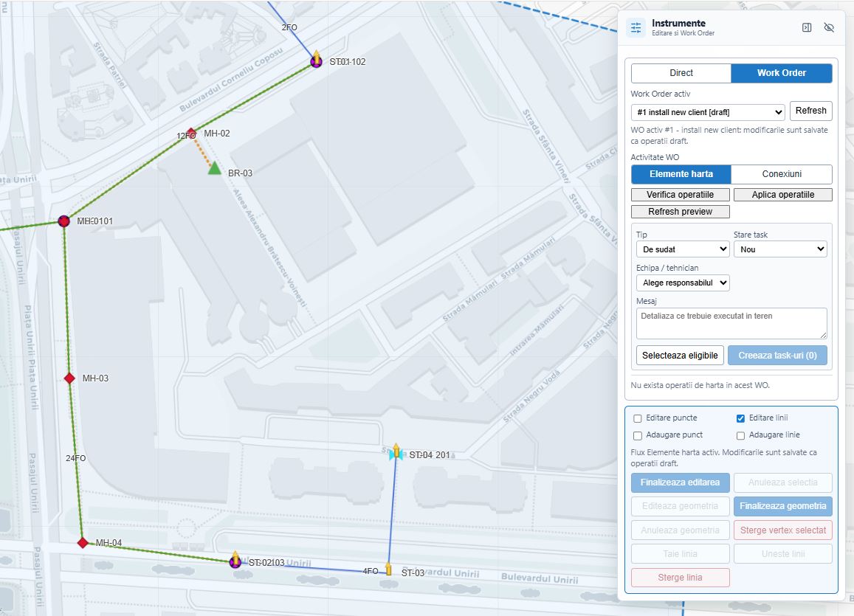Select the Elemente harta tab
The height and width of the screenshot is (616, 854).
click(x=681, y=174)
